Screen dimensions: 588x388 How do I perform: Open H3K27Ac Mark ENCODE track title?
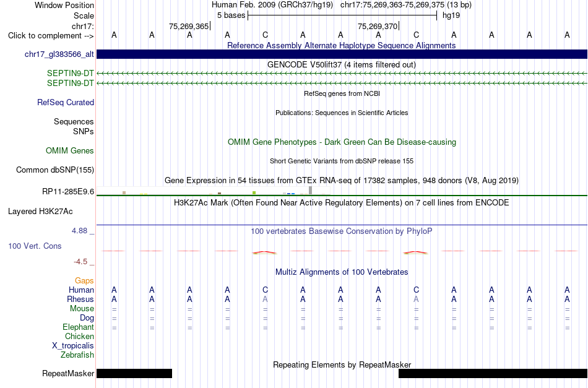click(x=342, y=203)
